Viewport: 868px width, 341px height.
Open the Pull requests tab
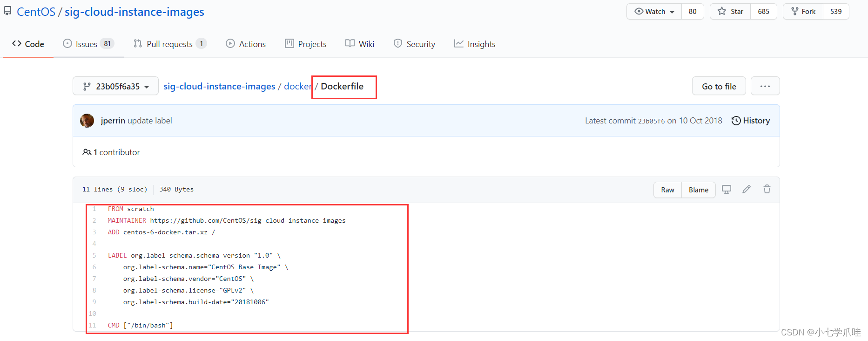click(170, 44)
